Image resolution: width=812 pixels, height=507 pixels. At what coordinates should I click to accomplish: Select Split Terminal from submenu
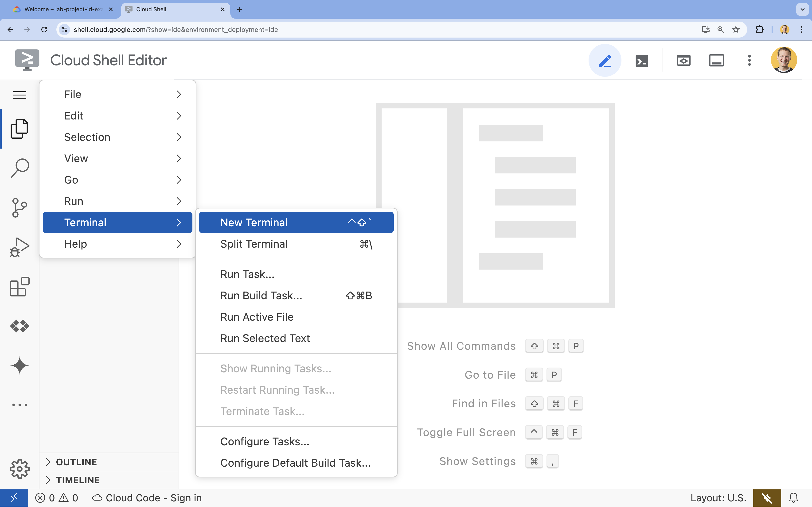coord(254,244)
